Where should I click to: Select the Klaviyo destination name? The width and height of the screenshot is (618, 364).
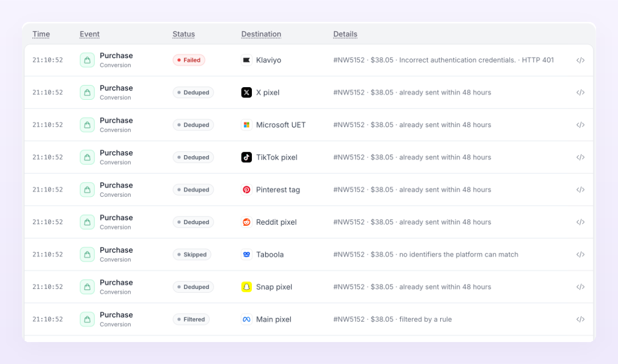[268, 60]
